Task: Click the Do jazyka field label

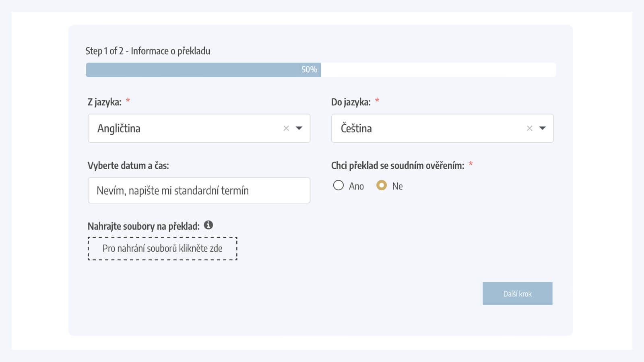Action: pyautogui.click(x=351, y=102)
